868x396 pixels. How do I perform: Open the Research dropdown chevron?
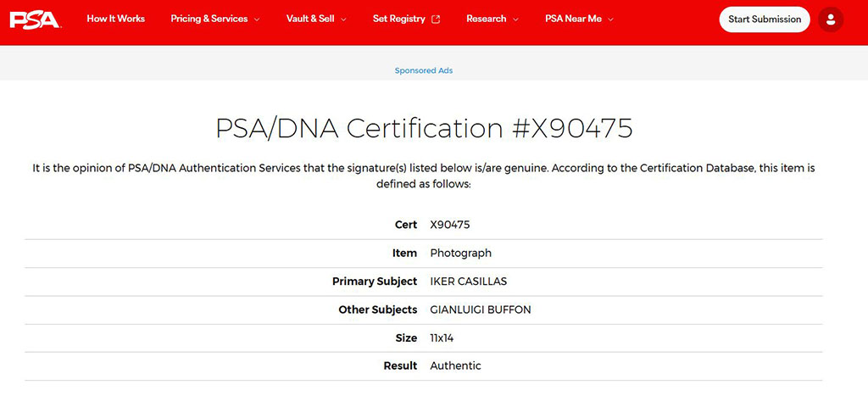coord(515,20)
